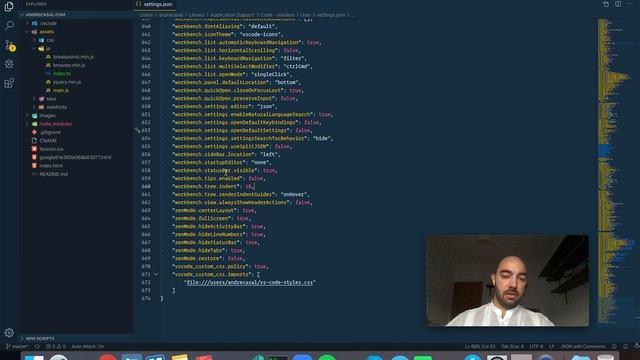Toggle Auto Attach: On in status bar

pos(88,346)
